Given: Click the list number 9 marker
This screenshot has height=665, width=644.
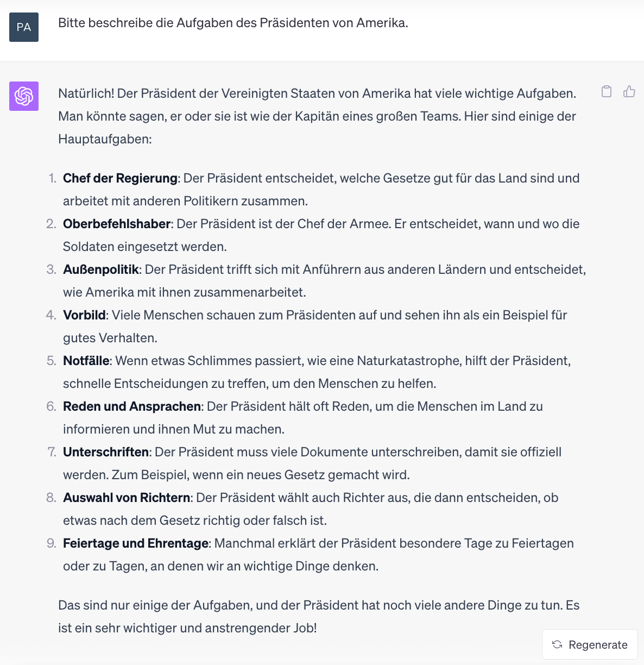Looking at the screenshot, I should 52,543.
